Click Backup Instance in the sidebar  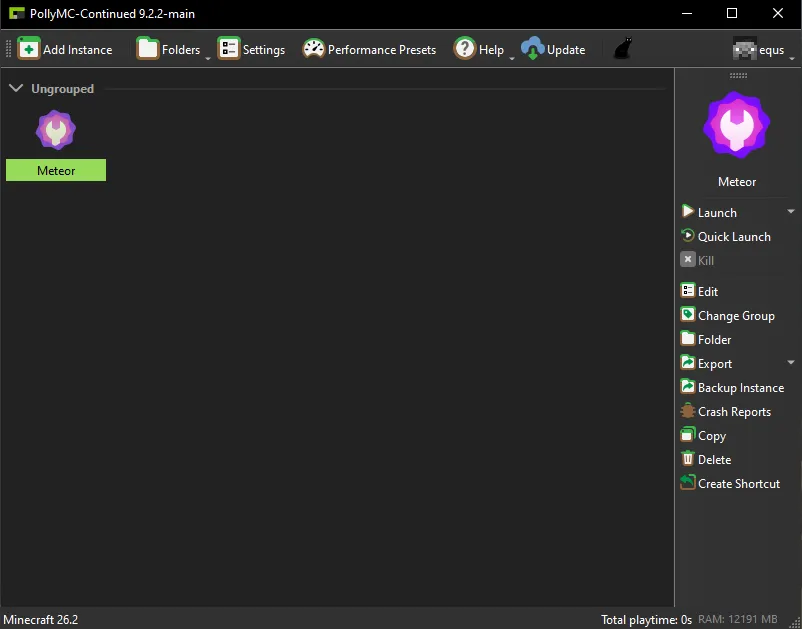point(732,388)
